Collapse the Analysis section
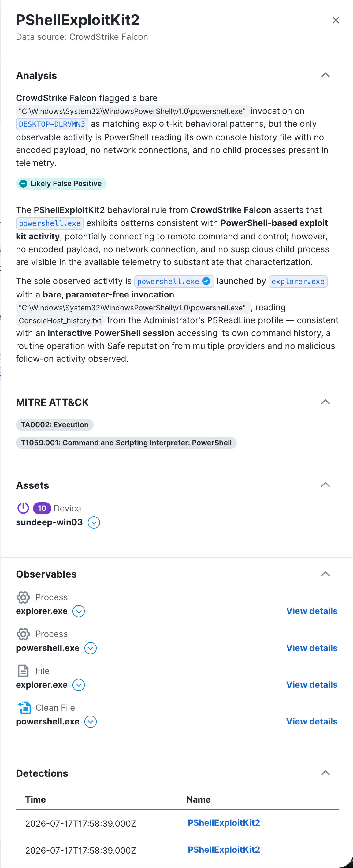This screenshot has width=353, height=868. pyautogui.click(x=325, y=75)
